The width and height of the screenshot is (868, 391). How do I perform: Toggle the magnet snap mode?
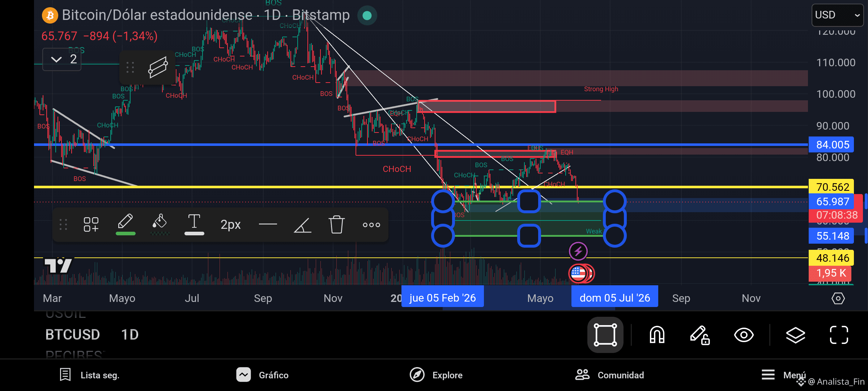(657, 335)
